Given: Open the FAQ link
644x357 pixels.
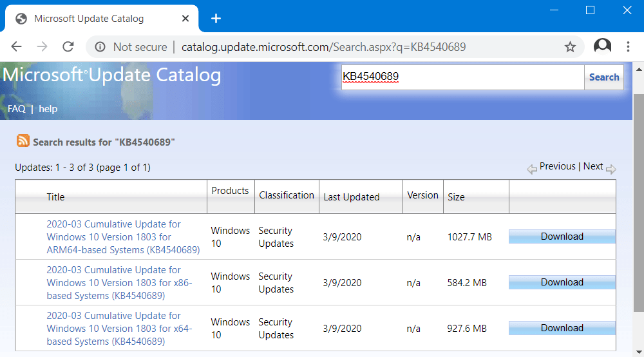Looking at the screenshot, I should (x=17, y=109).
